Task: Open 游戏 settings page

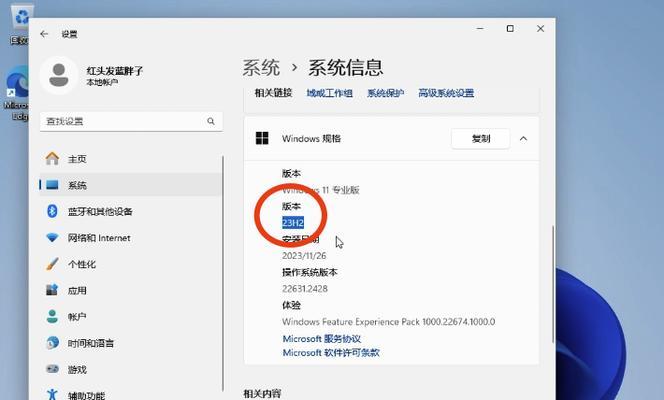Action: coord(130,369)
